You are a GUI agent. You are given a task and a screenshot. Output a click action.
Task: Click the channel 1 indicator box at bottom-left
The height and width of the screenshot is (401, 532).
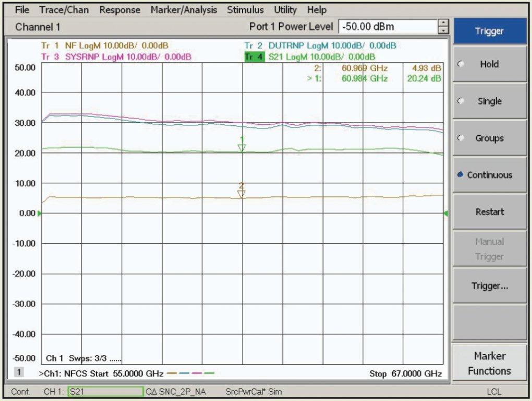[17, 373]
